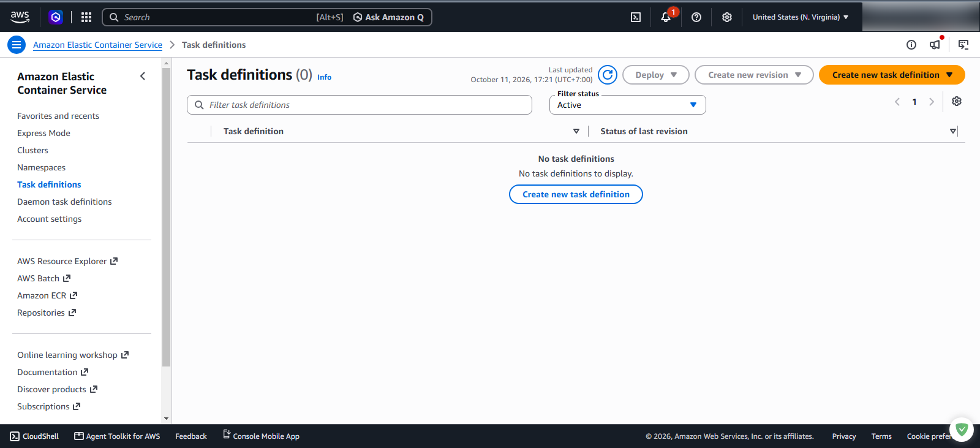Open the Amazon ECR external link
This screenshot has width=980, height=448.
click(47, 295)
